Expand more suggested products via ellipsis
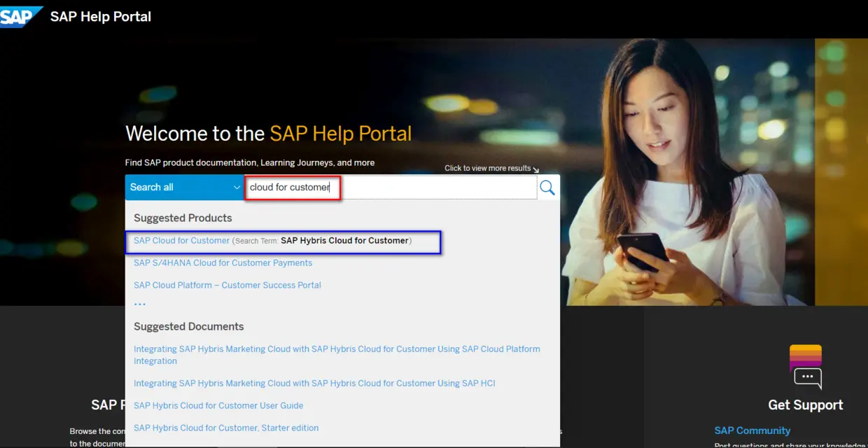Viewport: 868px width, 448px height. [140, 304]
